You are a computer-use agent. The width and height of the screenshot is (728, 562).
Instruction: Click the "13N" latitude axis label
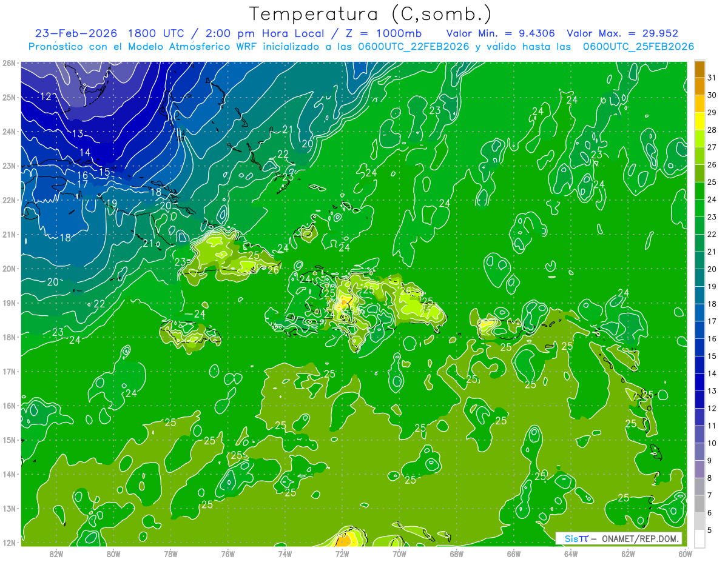(x=9, y=508)
